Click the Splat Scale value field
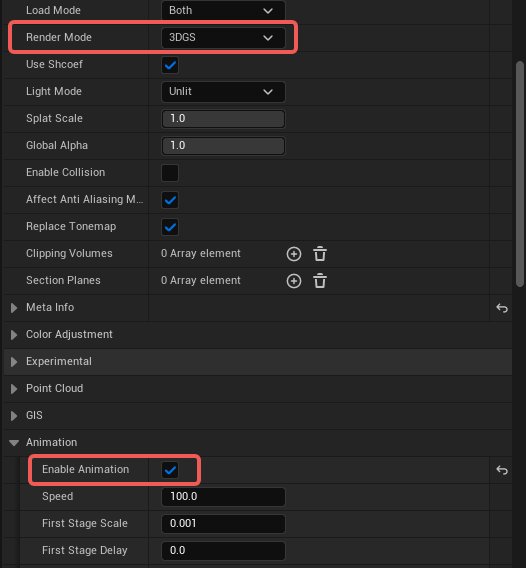The height and width of the screenshot is (568, 526). pos(223,119)
